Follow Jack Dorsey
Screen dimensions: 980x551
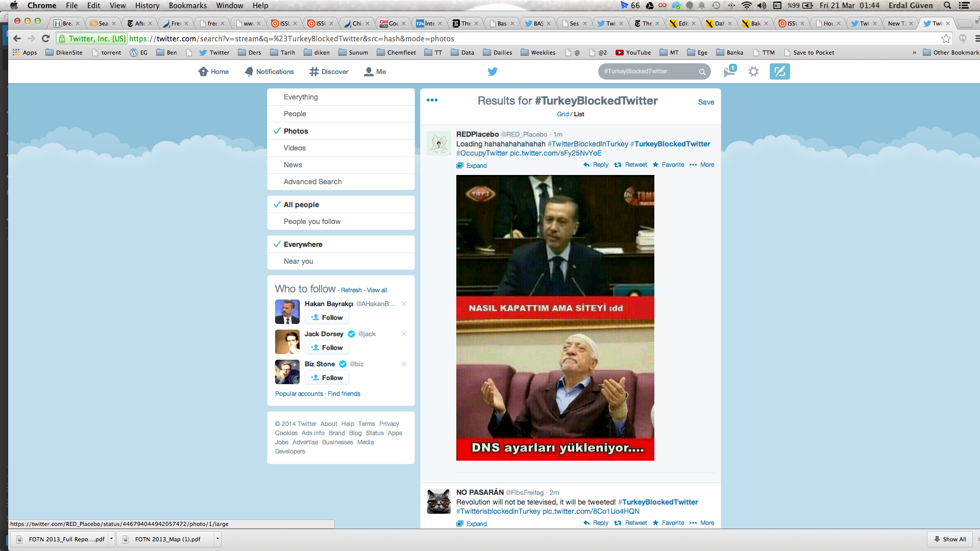327,347
